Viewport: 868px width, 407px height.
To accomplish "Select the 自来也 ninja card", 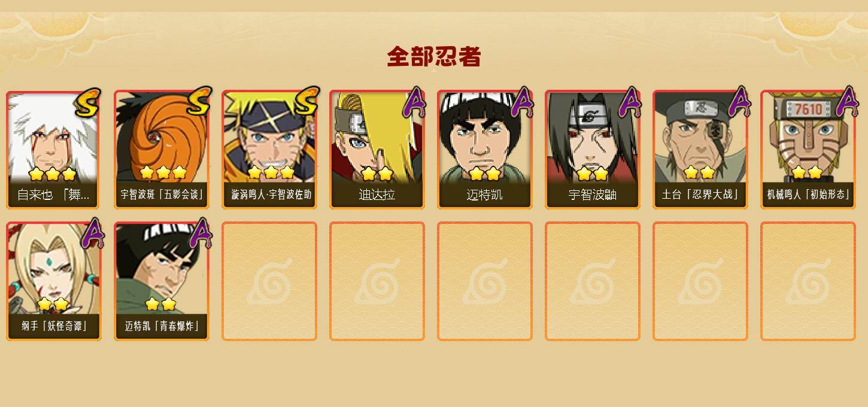I will [54, 150].
